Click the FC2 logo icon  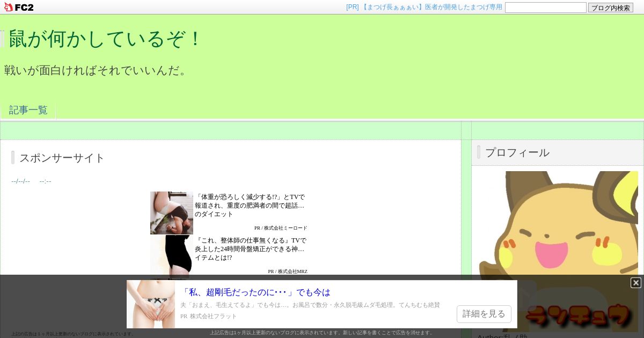19,7
